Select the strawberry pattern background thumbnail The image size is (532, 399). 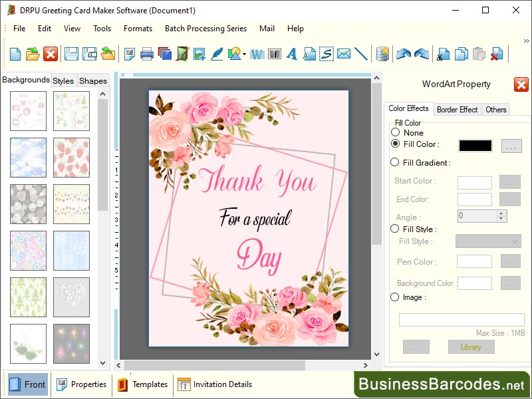(x=71, y=158)
